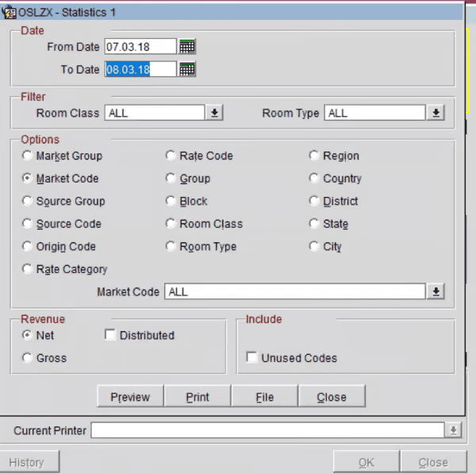The width and height of the screenshot is (476, 474).
Task: Open the From Date calendar picker
Action: 186,47
